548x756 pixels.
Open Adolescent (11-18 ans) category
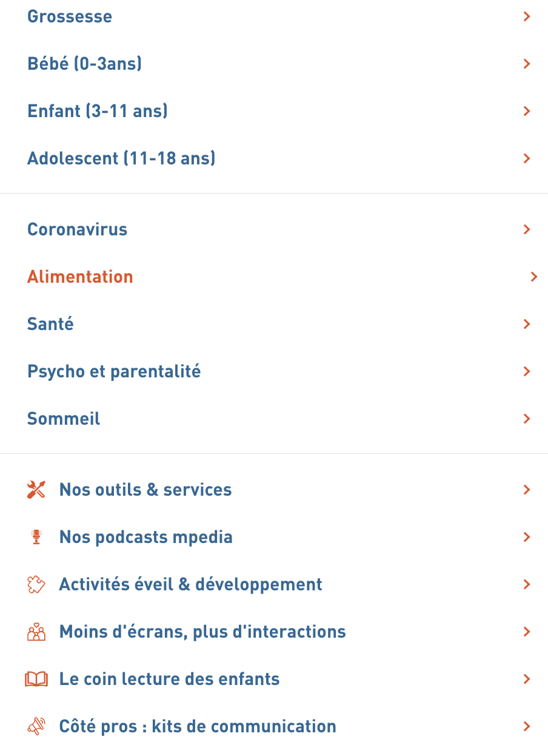click(121, 158)
